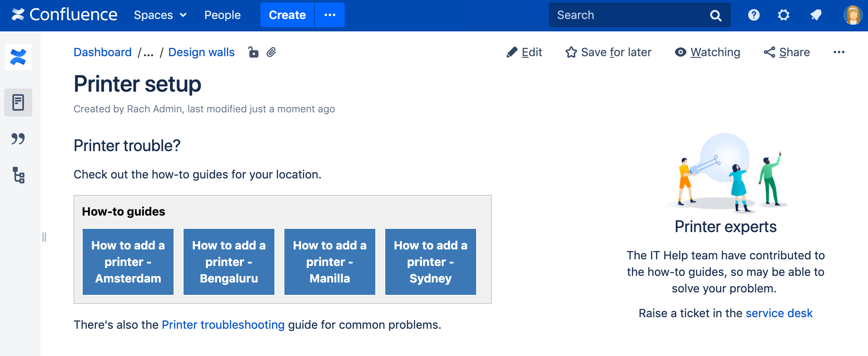Click the space logo in sidebar

tap(18, 57)
